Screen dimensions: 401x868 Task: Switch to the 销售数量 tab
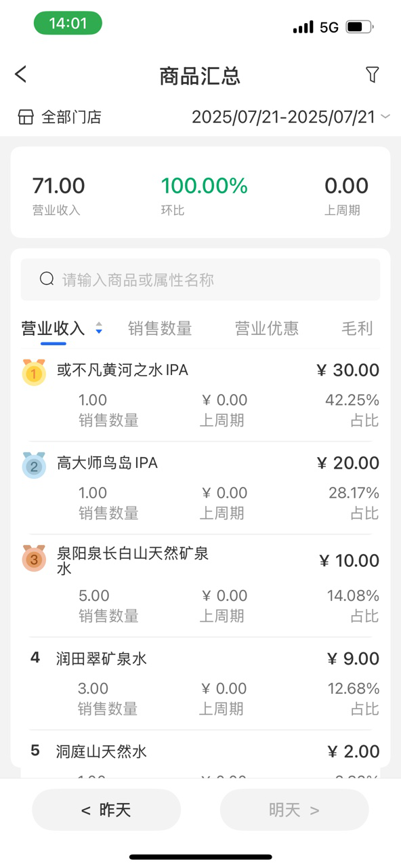[160, 328]
